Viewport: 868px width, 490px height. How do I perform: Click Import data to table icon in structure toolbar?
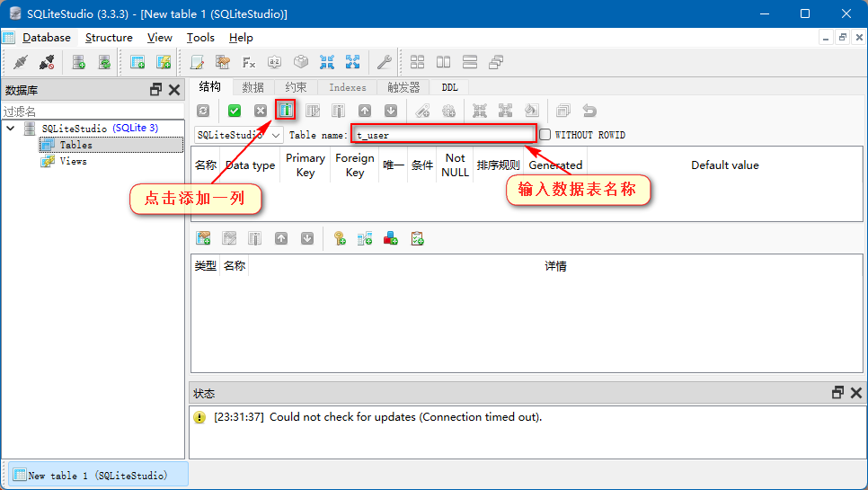480,111
